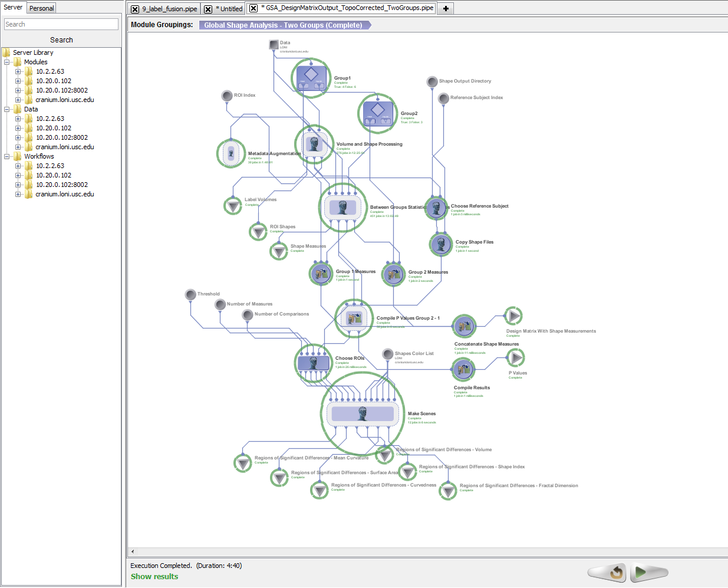Click the Group1 conditional module node
The width and height of the screenshot is (728, 588).
click(311, 78)
